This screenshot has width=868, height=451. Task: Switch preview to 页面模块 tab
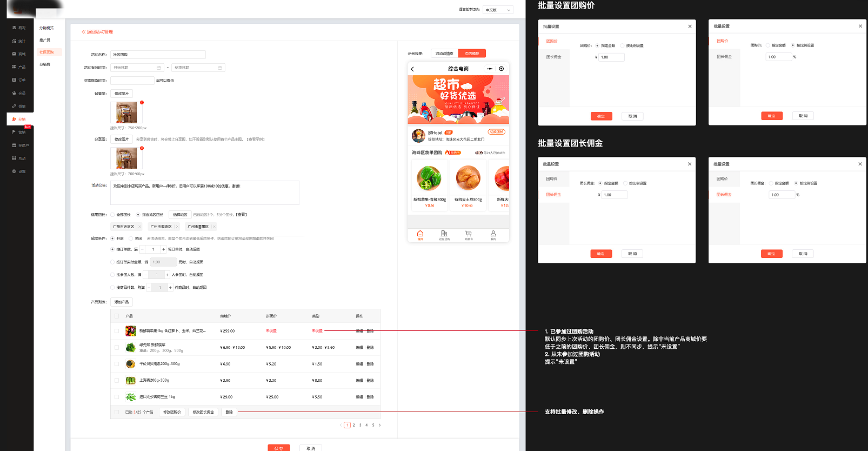click(x=472, y=54)
